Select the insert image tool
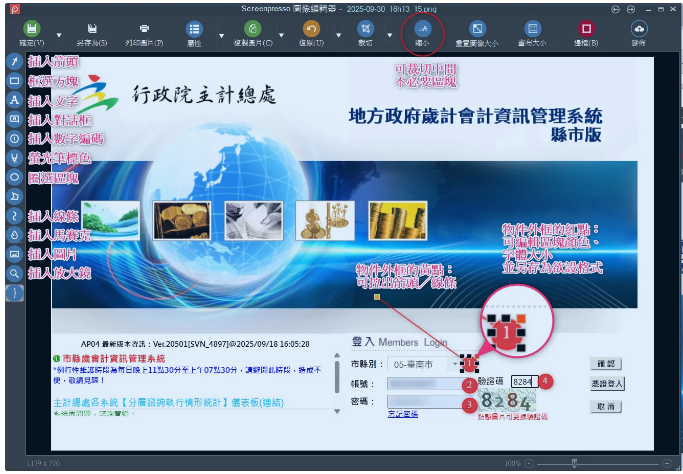Image resolution: width=683 pixels, height=474 pixels. coord(14,254)
